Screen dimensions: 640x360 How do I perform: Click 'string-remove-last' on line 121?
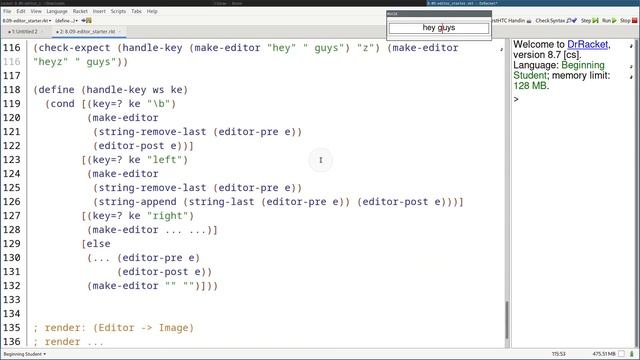click(x=152, y=132)
